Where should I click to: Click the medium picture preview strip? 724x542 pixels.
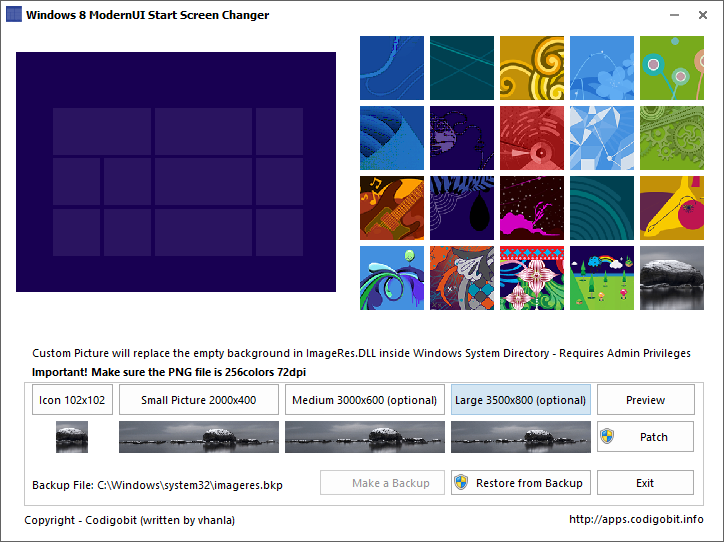365,437
